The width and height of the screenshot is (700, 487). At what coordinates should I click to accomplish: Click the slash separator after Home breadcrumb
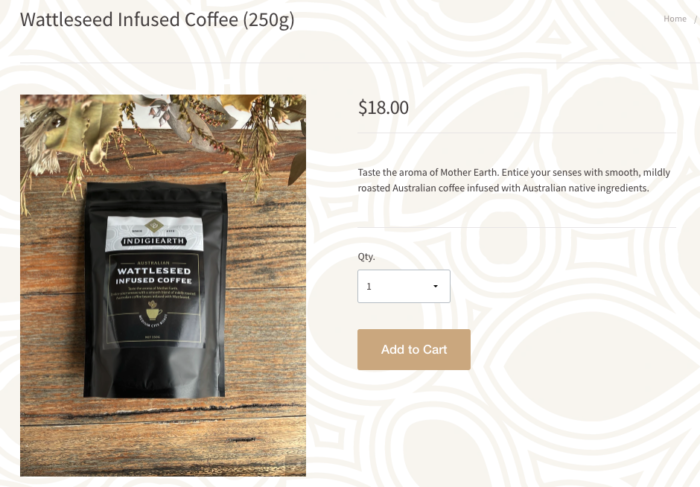(695, 19)
